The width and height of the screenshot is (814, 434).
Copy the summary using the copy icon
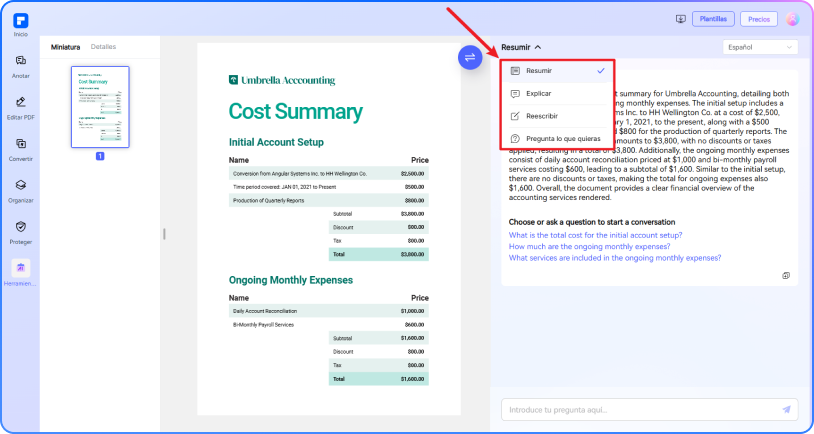[x=786, y=275]
